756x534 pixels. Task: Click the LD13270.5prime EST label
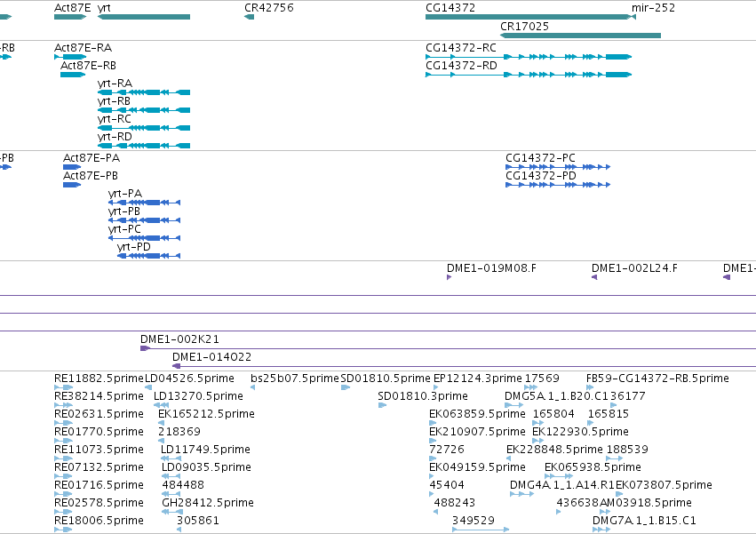coord(198,396)
